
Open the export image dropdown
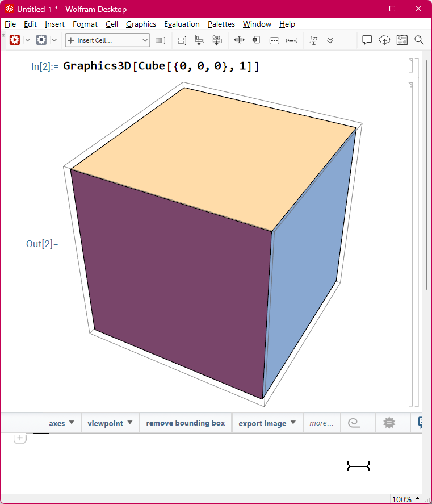267,423
